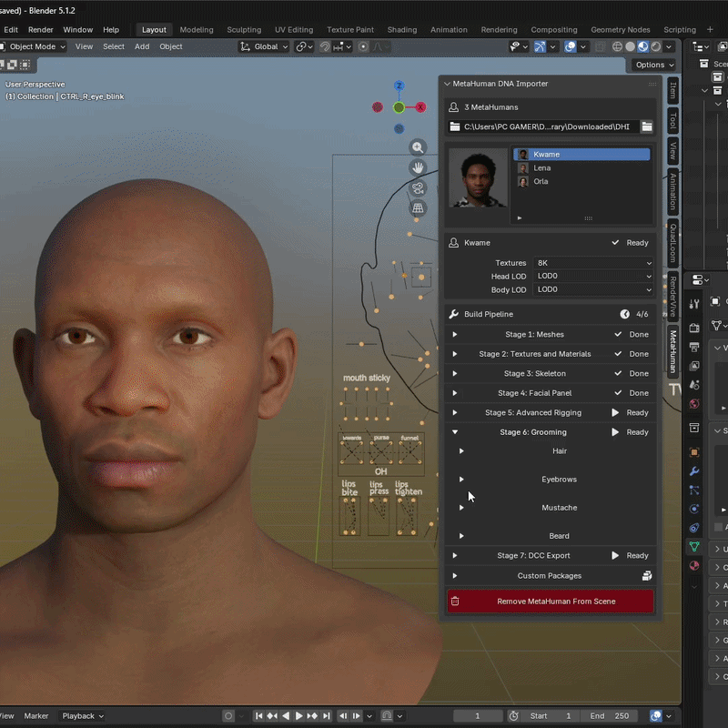Screen dimensions: 728x728
Task: Open the Animation sidebar tab
Action: (x=672, y=191)
